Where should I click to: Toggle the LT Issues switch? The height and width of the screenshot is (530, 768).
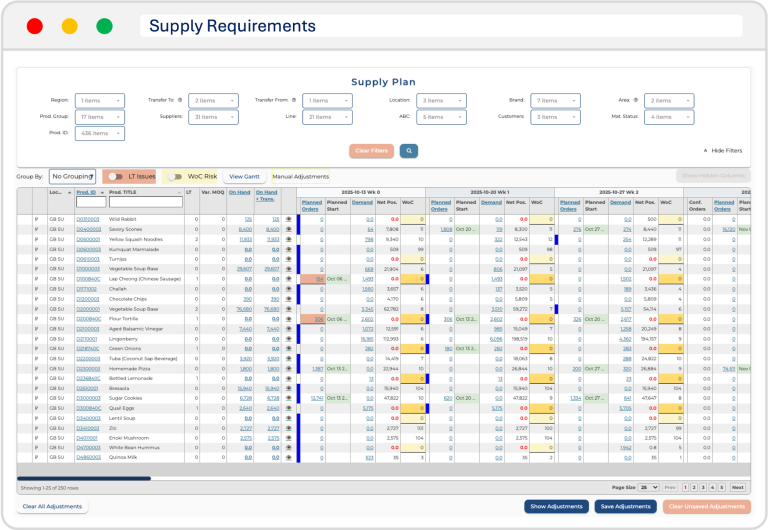pyautogui.click(x=115, y=176)
